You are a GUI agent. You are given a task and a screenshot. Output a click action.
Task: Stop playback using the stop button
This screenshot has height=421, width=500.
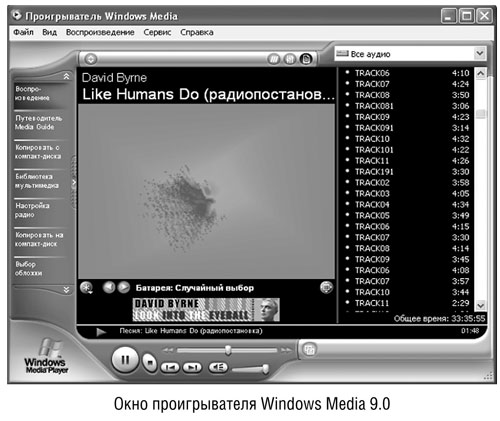[x=150, y=362]
